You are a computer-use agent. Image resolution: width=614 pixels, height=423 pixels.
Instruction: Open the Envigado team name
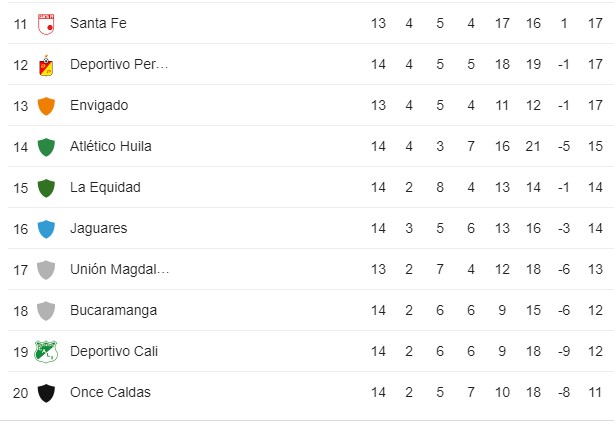click(x=99, y=105)
